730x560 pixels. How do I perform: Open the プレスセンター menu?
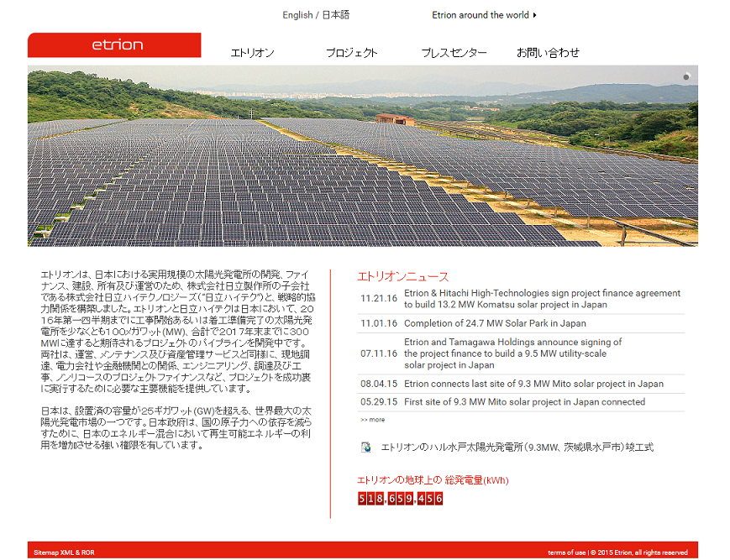[x=454, y=53]
